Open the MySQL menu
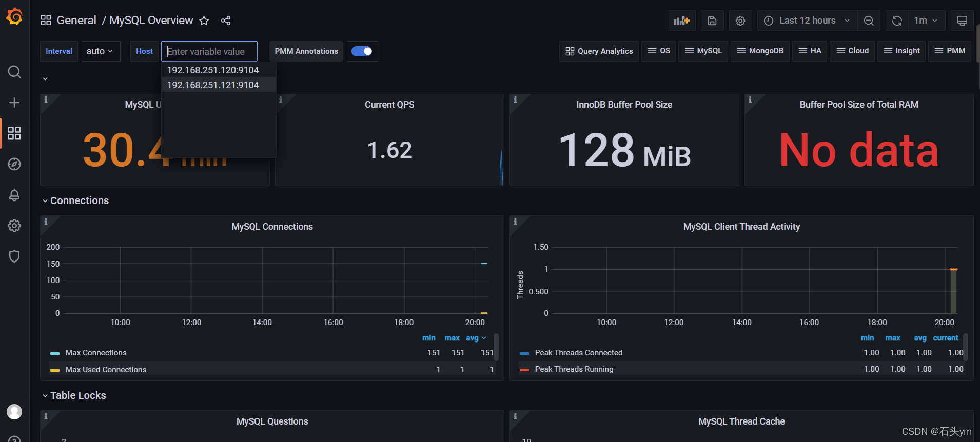Screen dimensions: 980x442 pos(703,51)
